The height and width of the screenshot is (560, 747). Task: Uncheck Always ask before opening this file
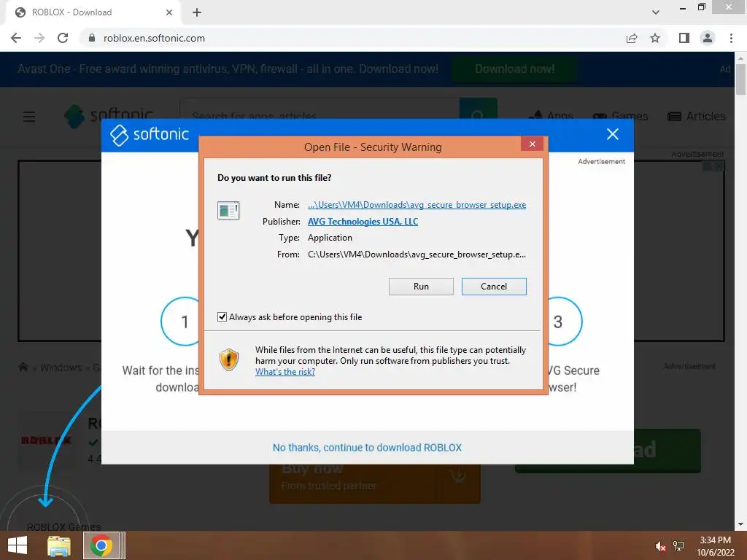tap(222, 316)
